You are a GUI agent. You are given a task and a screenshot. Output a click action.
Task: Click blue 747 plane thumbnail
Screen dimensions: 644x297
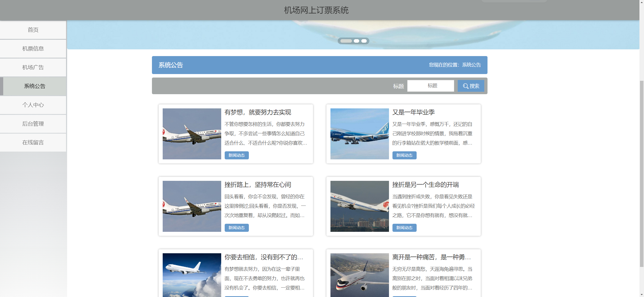pos(359,134)
